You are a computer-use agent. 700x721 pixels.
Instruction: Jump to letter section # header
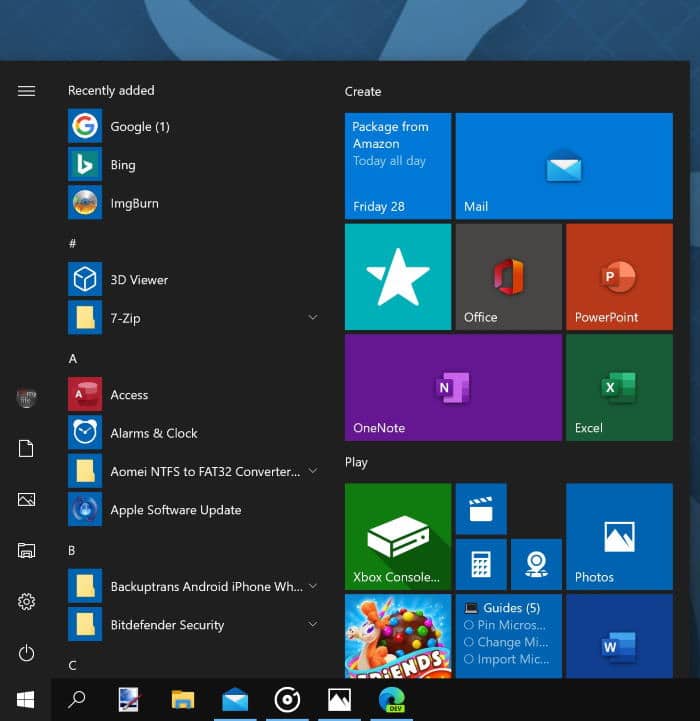point(72,243)
